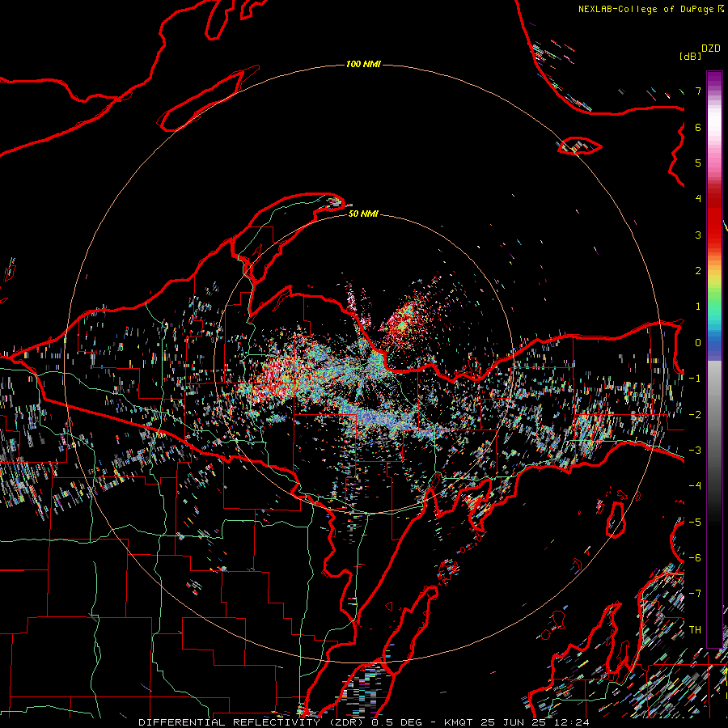Click the -7 value on color scale

[x=695, y=594]
